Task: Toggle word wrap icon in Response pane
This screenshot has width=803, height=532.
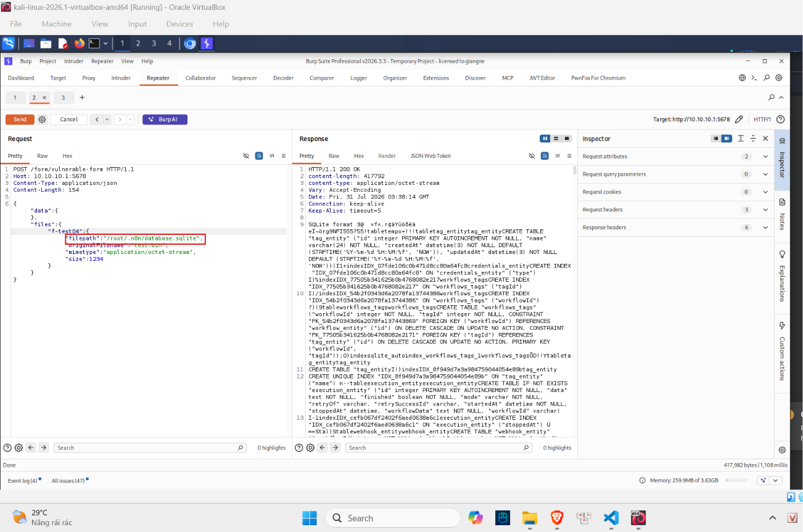Action: pyautogui.click(x=546, y=156)
